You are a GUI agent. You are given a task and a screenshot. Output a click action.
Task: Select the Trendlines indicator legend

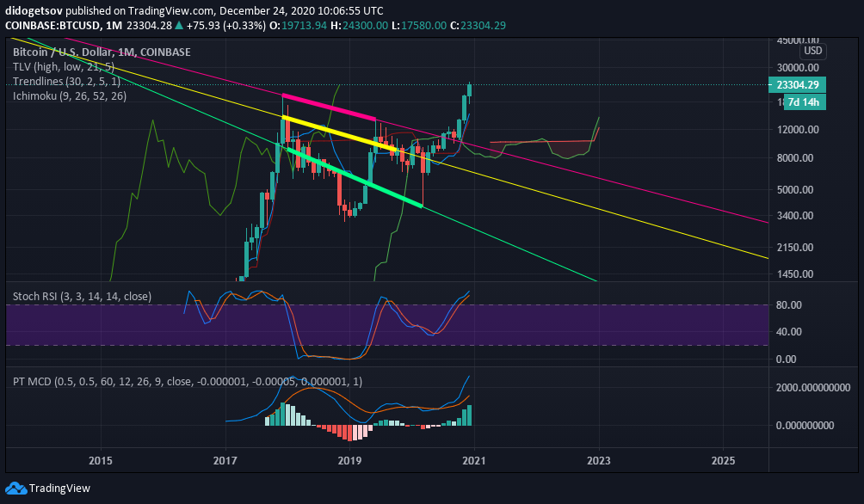point(66,81)
